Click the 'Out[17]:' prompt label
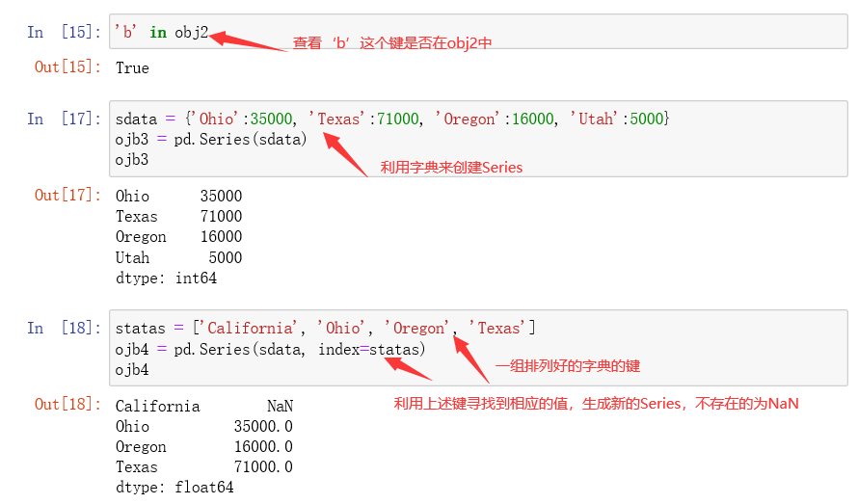 (x=67, y=196)
